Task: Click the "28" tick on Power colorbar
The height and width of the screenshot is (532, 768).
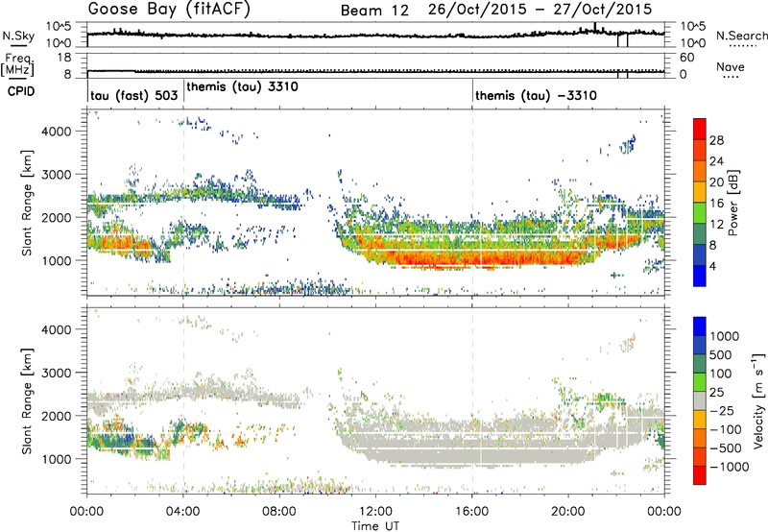Action: click(716, 140)
